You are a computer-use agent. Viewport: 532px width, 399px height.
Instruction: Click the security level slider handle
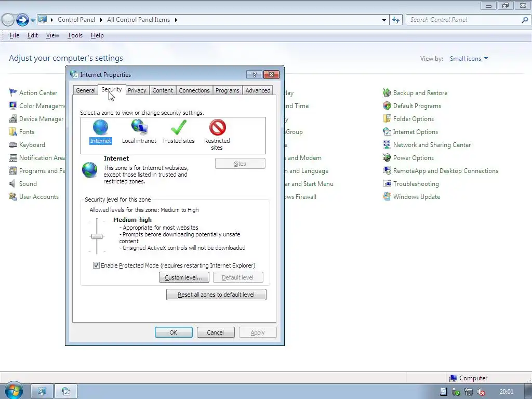(x=97, y=236)
